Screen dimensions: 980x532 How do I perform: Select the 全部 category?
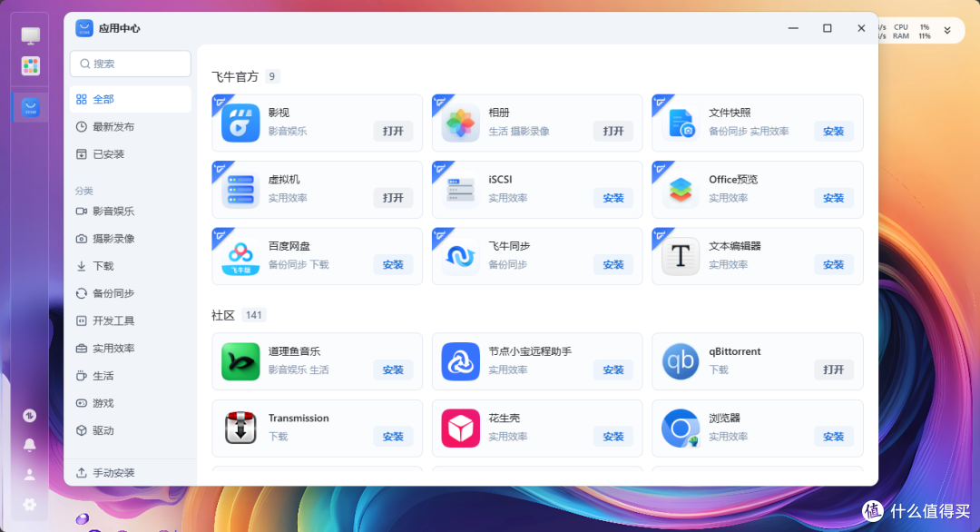click(130, 99)
